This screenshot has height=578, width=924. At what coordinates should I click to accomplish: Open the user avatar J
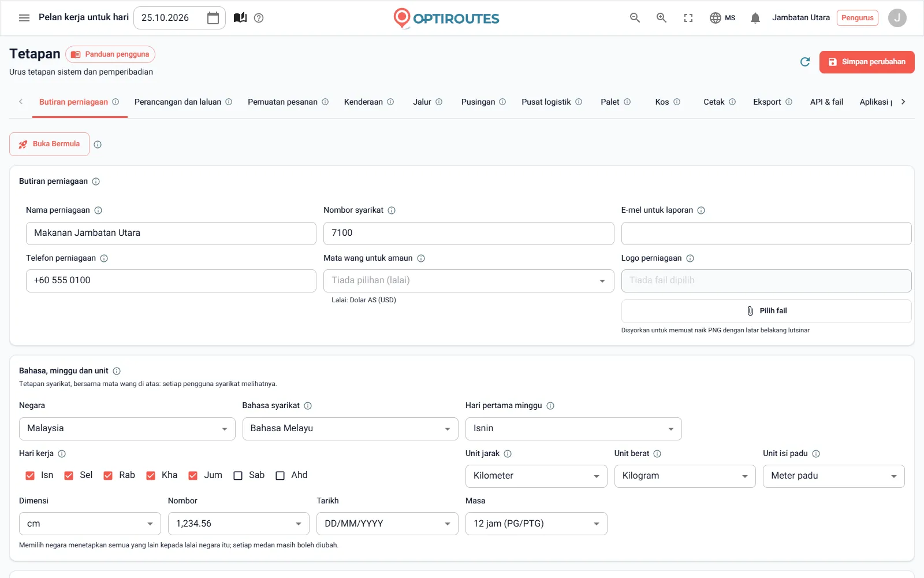pyautogui.click(x=897, y=18)
